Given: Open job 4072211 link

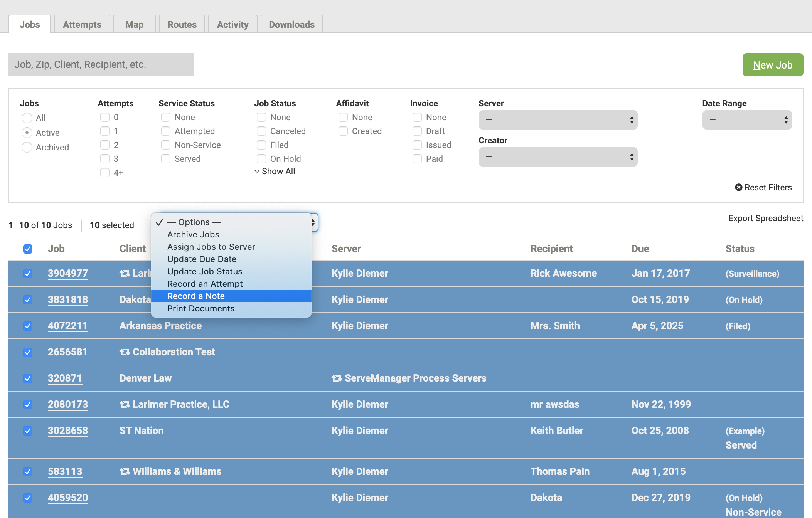Looking at the screenshot, I should pos(68,326).
